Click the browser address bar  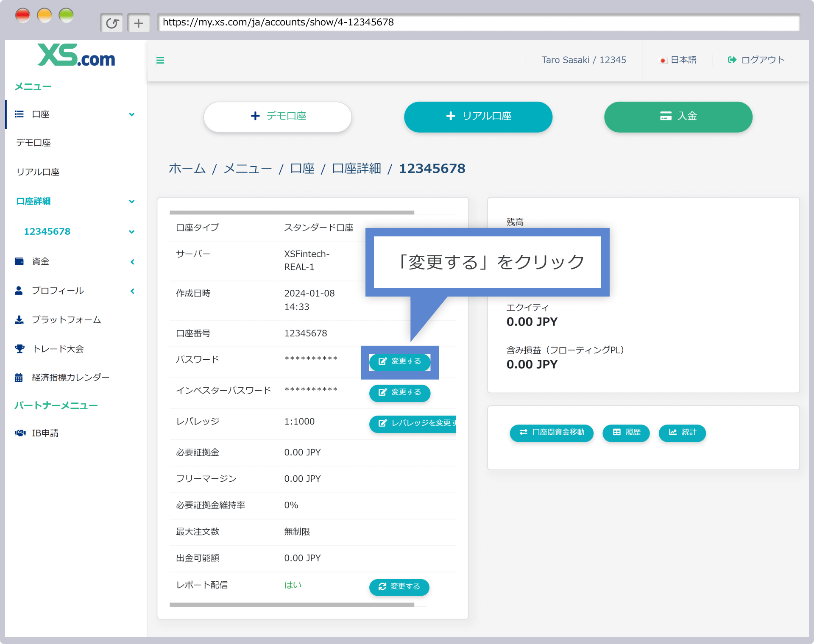click(x=478, y=22)
